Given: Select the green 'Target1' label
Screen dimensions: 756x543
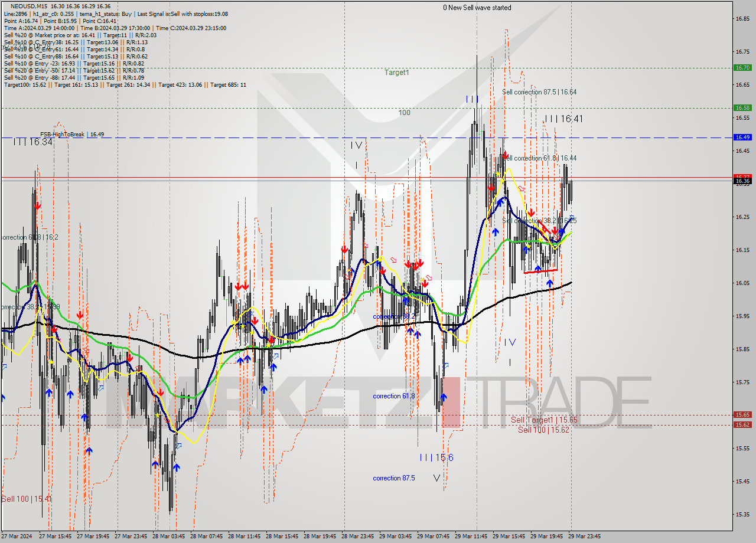Looking at the screenshot, I should coord(396,73).
